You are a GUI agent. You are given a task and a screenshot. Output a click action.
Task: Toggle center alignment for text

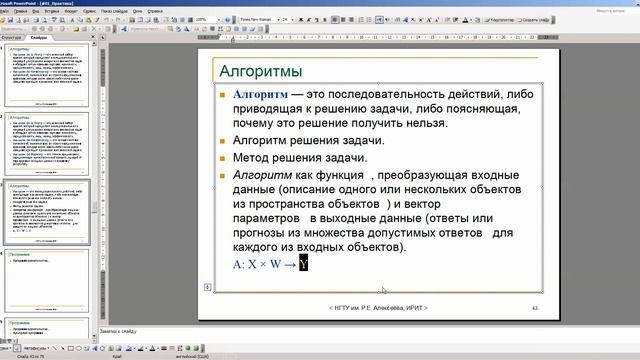[x=343, y=20]
